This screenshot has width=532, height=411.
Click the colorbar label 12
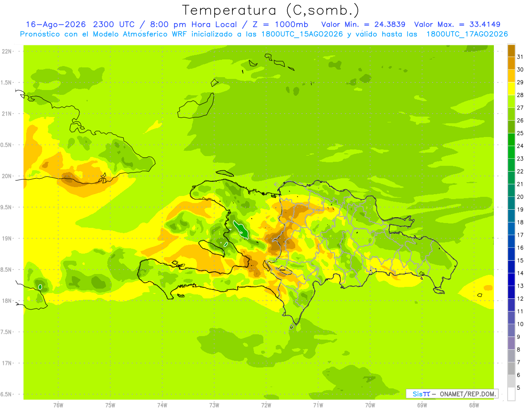(520, 298)
